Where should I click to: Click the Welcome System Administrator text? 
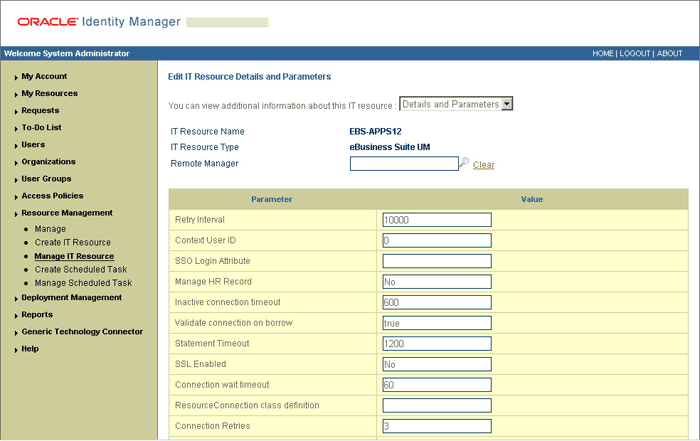(x=67, y=54)
